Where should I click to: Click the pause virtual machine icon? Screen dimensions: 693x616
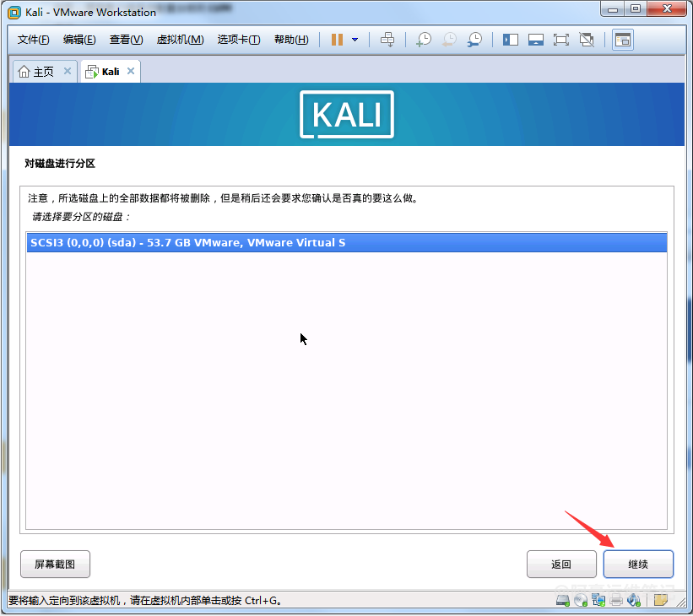(x=337, y=40)
